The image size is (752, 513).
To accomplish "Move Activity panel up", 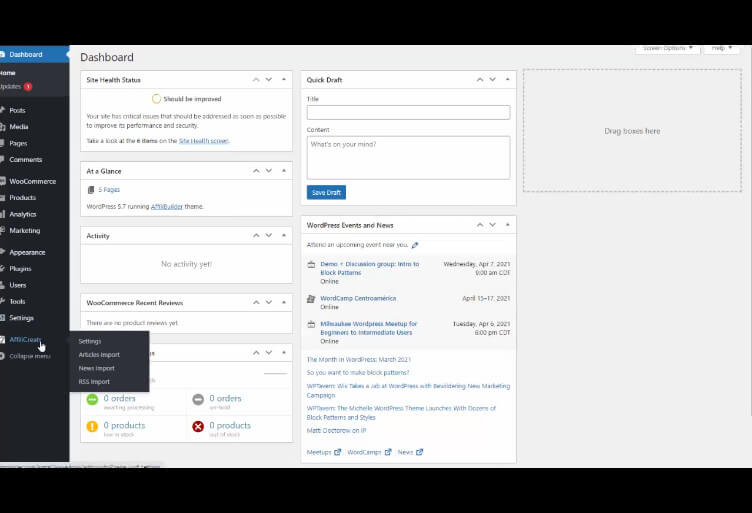I will 256,235.
